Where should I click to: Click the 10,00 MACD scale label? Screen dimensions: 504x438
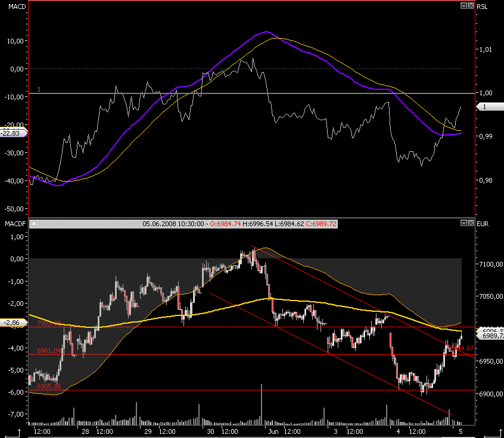click(15, 41)
